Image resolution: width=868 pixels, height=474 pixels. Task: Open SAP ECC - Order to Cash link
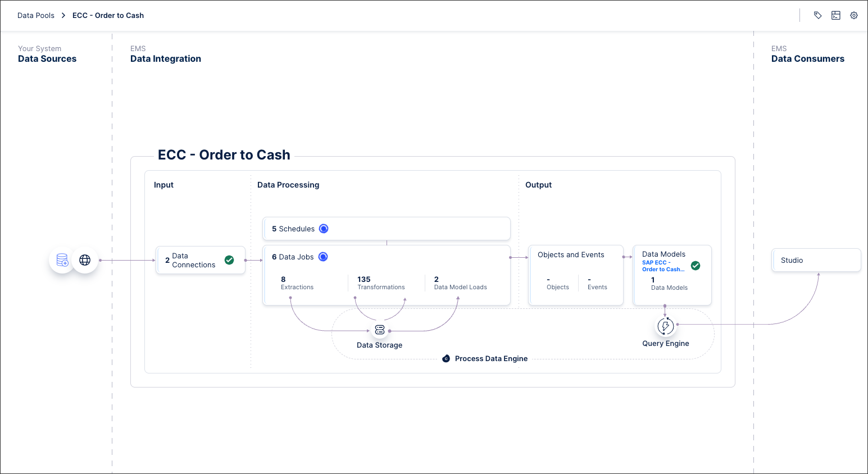tap(663, 266)
